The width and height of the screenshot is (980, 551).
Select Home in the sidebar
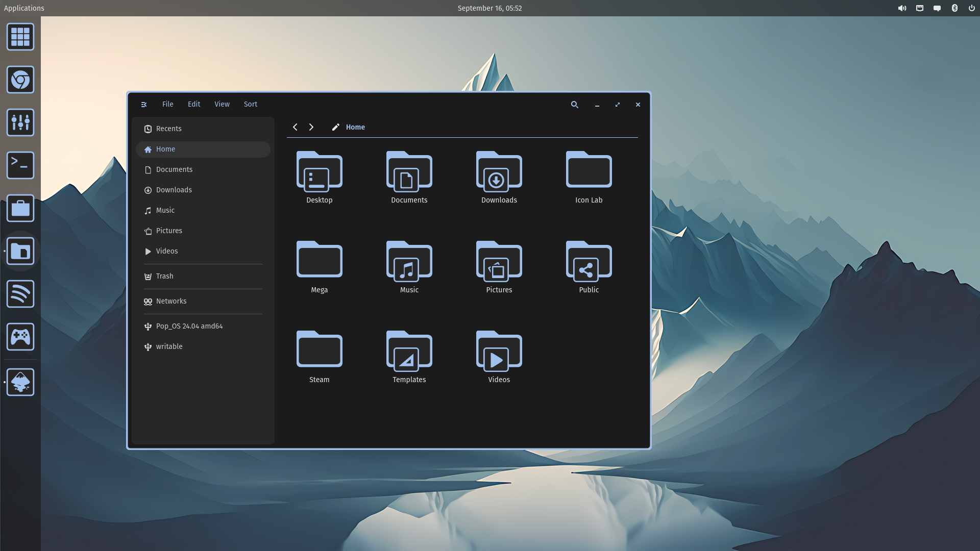pyautogui.click(x=203, y=149)
